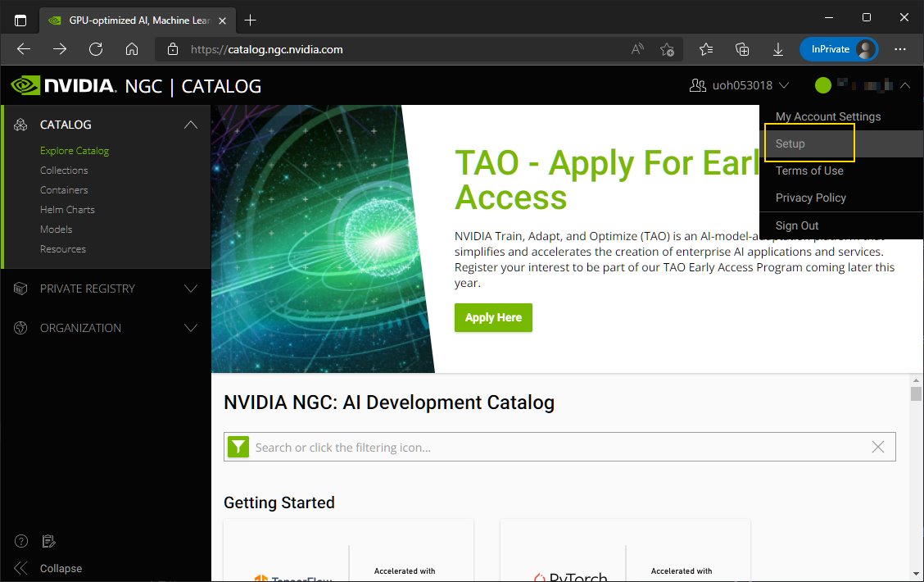Collapse the CATALOG sidebar section
This screenshot has width=924, height=582.
191,125
